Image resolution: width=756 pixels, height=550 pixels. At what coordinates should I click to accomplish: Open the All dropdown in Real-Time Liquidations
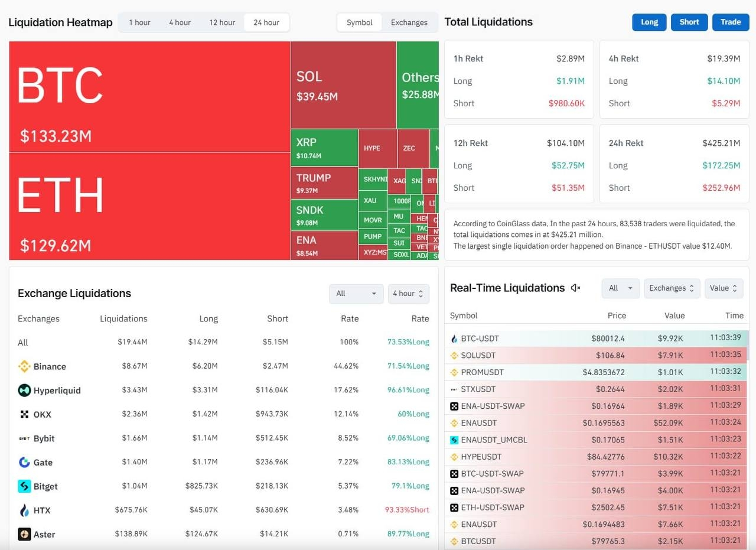(620, 288)
